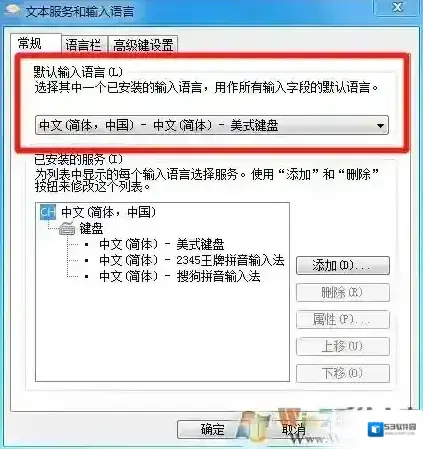Viewport: 423px width, 449px height.
Task: Select 中文(简体) - 美式键盘 in list
Action: click(x=162, y=244)
